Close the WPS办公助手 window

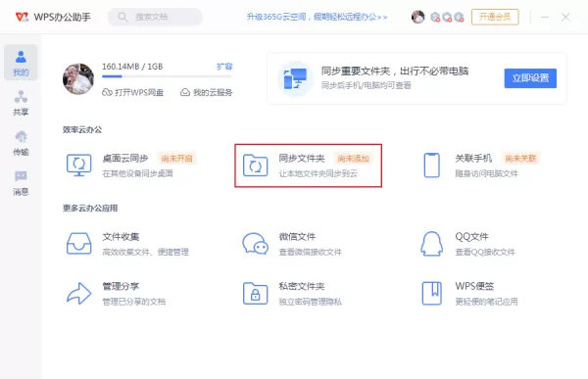click(565, 17)
